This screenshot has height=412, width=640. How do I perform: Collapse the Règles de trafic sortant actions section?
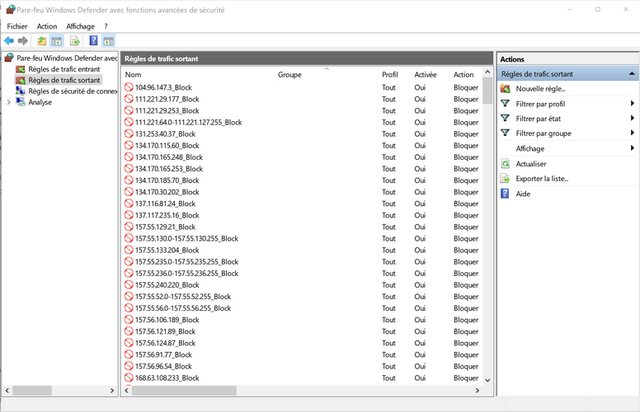pyautogui.click(x=632, y=74)
